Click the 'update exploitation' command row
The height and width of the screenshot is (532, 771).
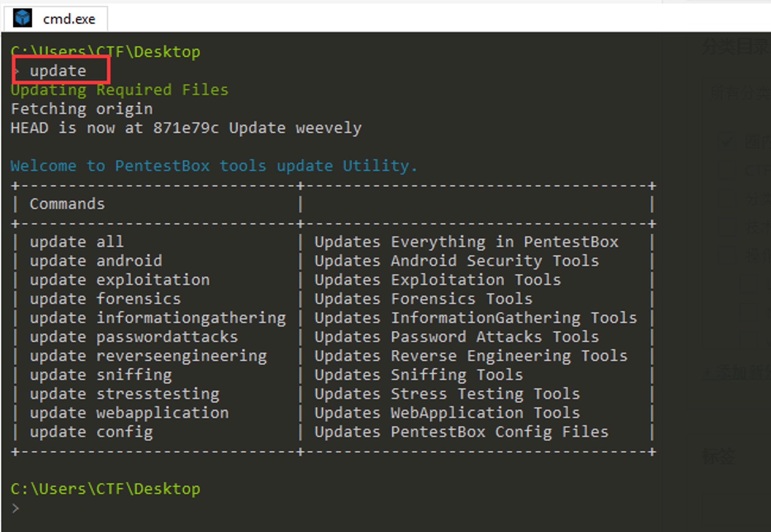click(120, 280)
